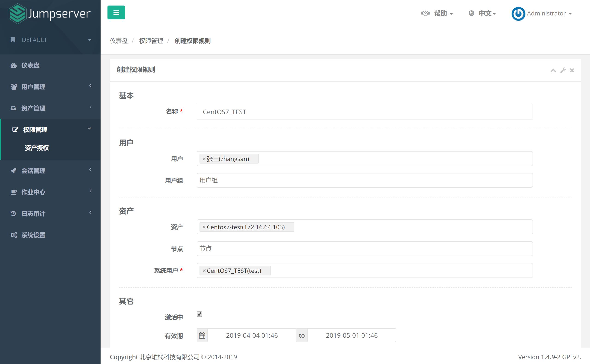This screenshot has height=364, width=590.
Task: Click the 资产管理 arrow chevron
Action: 90,107
